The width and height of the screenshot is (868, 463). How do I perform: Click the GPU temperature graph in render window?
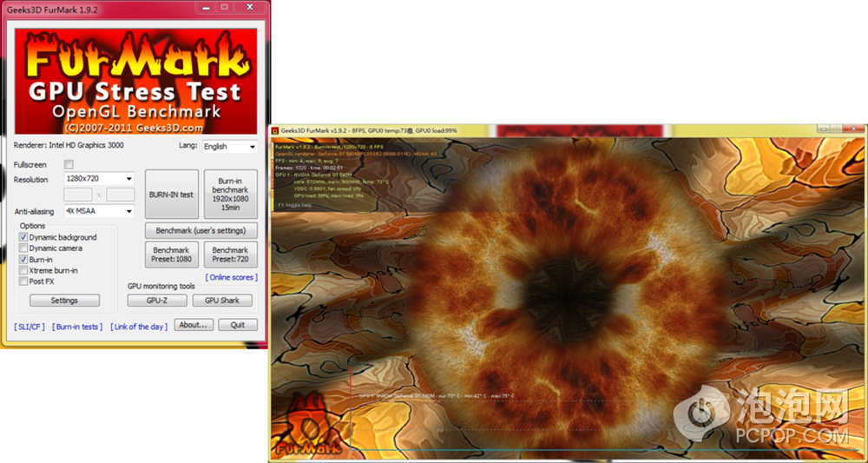(608, 408)
